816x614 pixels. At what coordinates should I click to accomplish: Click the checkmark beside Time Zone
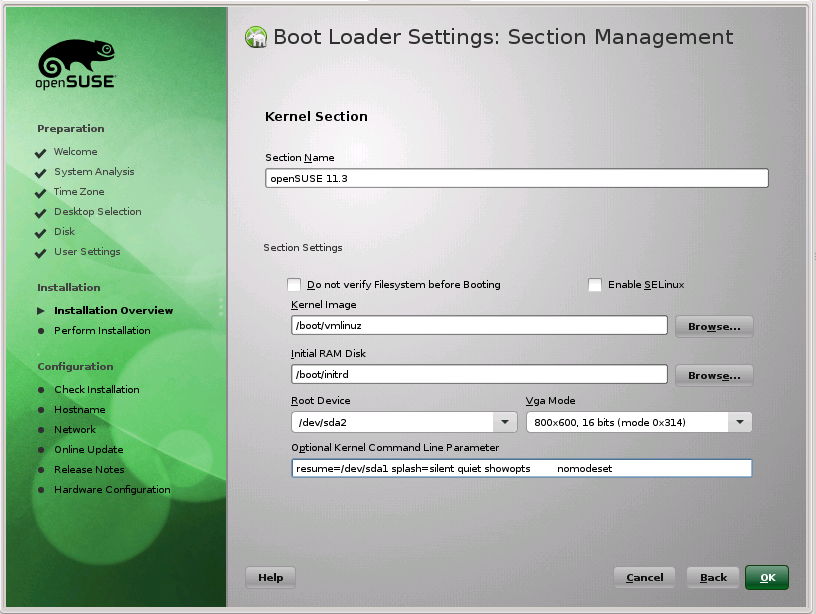pos(41,193)
